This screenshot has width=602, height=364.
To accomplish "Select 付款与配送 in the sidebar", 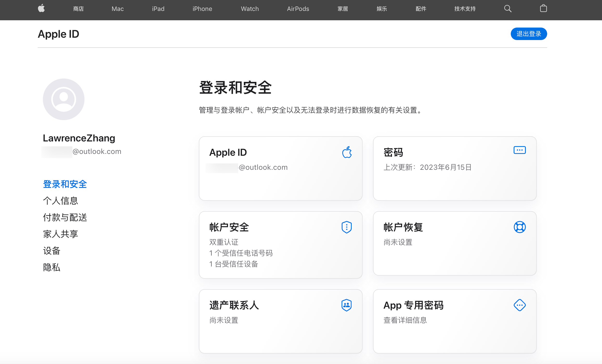I will click(x=65, y=217).
